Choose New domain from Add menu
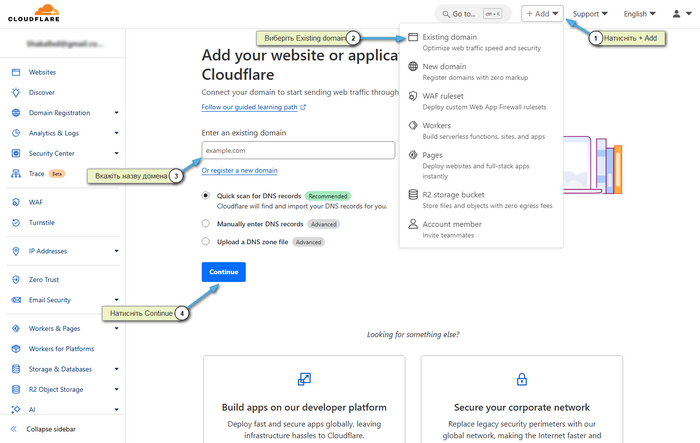The image size is (700, 443). click(481, 71)
